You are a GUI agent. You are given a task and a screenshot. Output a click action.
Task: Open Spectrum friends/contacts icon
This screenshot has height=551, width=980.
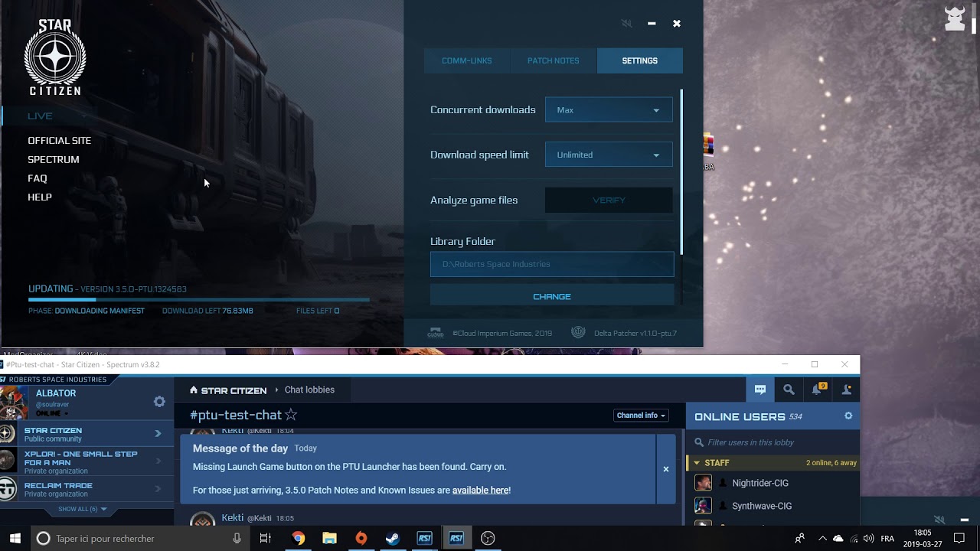847,390
